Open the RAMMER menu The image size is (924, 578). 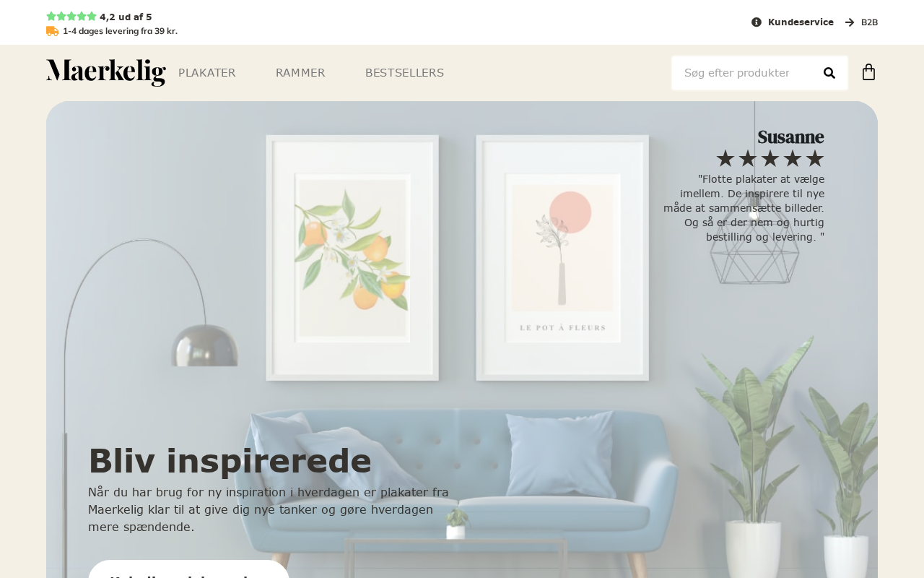tap(300, 73)
